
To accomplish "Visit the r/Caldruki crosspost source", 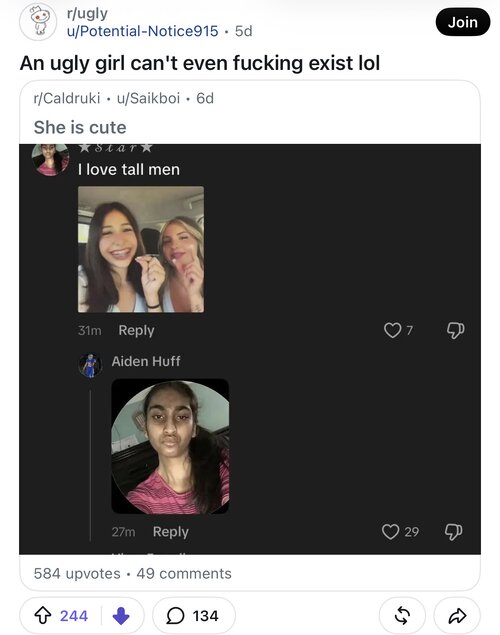I will (x=67, y=98).
